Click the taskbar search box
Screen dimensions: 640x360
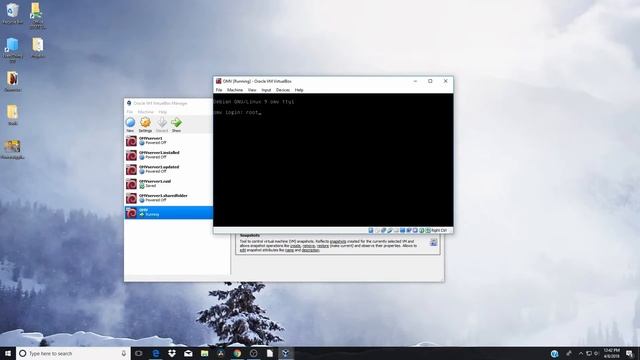(73, 353)
